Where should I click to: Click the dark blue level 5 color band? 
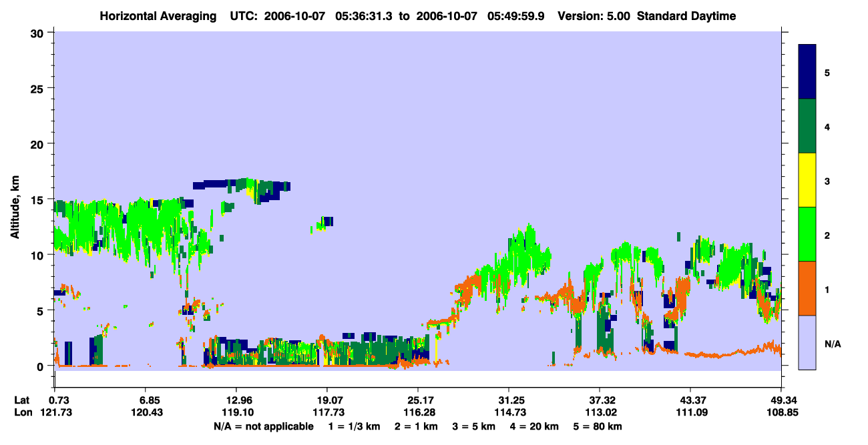pyautogui.click(x=807, y=72)
